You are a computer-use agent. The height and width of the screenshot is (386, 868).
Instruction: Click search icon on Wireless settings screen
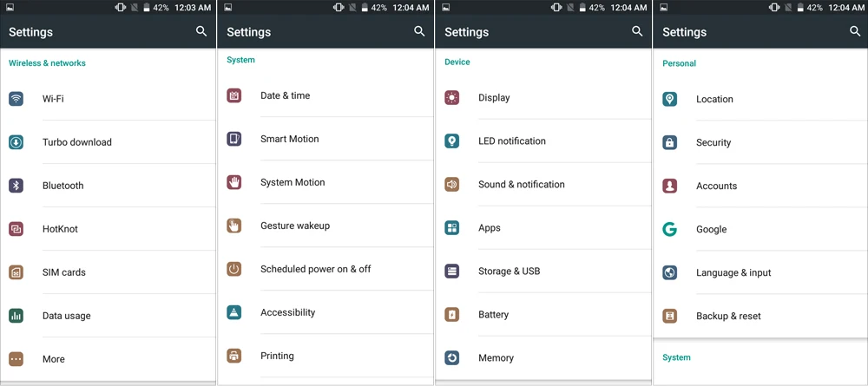click(201, 31)
